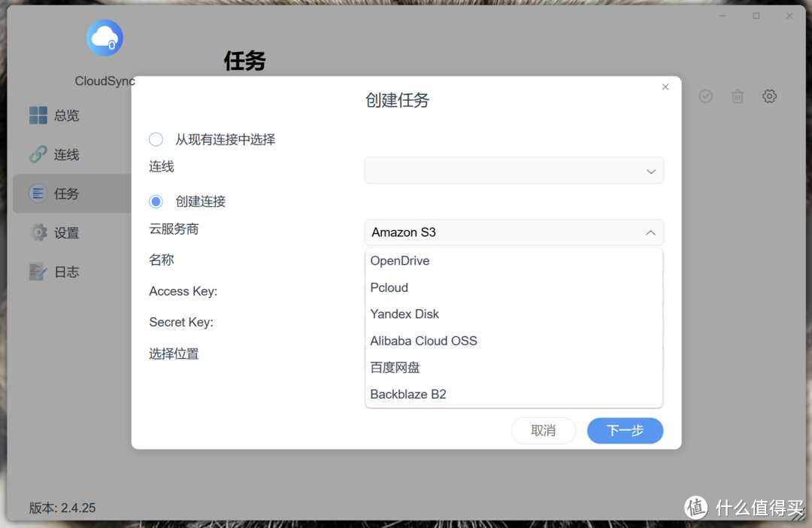Click the chevron arrow of 连线 dropdown
Image resolution: width=812 pixels, height=528 pixels.
click(651, 171)
